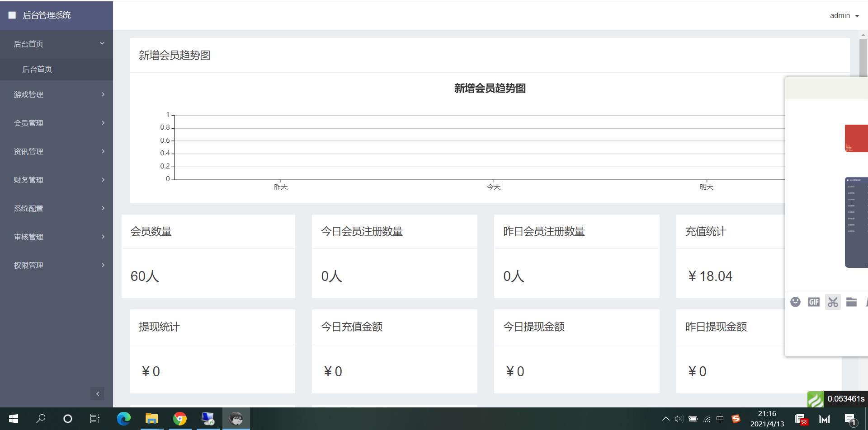Select the 后台首页 submenu item
868x430 pixels.
point(37,69)
